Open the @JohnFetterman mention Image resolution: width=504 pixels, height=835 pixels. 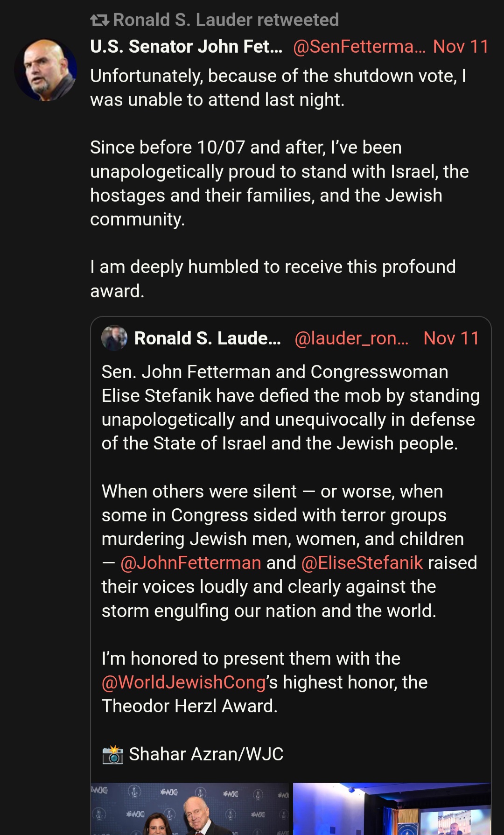[190, 563]
